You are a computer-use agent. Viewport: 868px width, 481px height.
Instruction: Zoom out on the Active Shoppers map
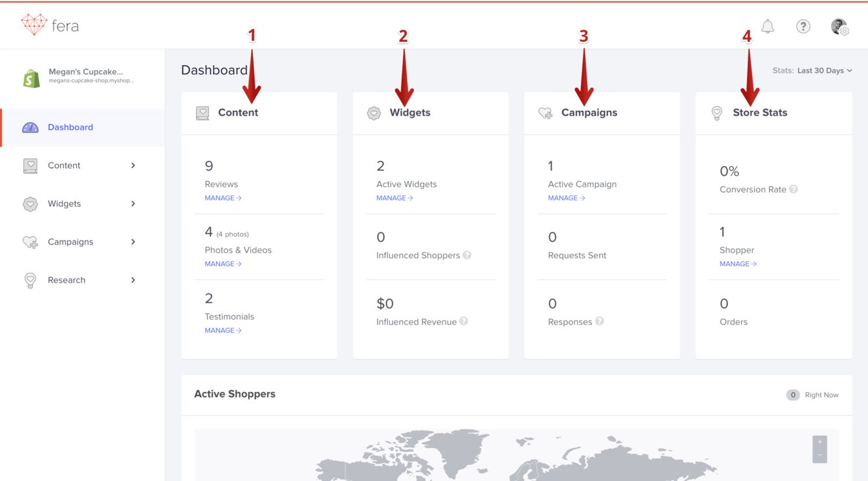[819, 455]
